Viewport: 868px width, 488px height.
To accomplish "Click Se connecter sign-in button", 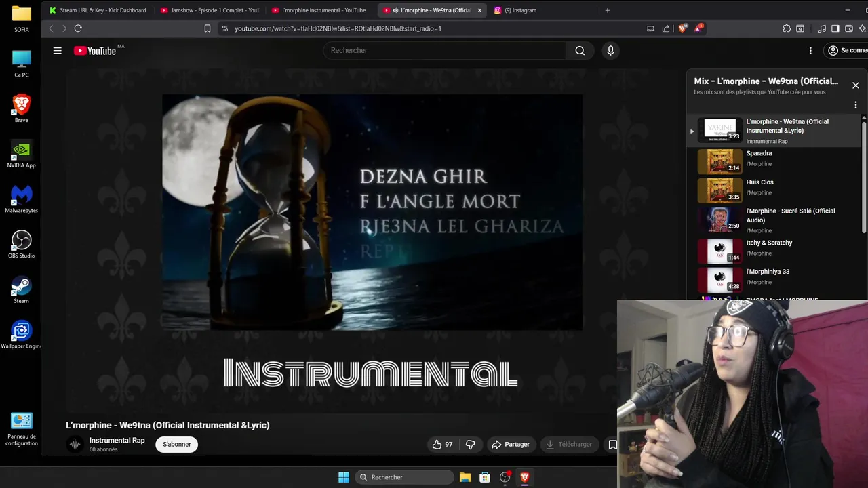I will pos(847,50).
